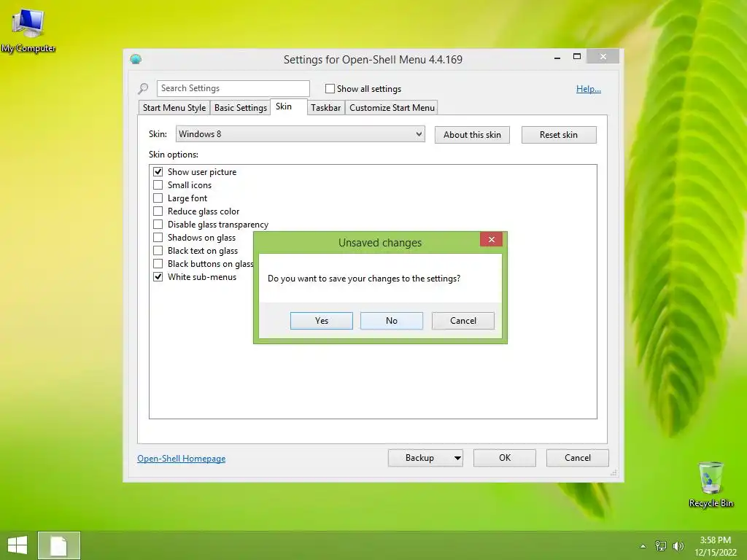The width and height of the screenshot is (747, 560).
Task: Tick the Show all settings checkbox
Action: (x=330, y=88)
